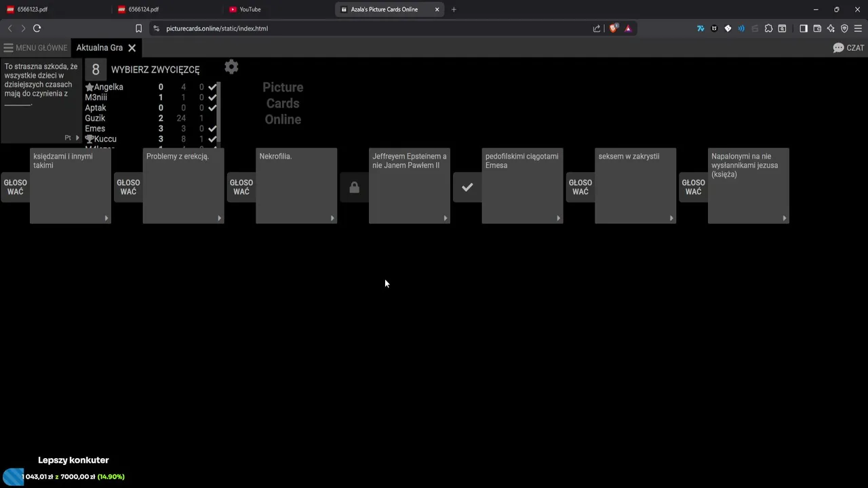Open a new browser tab
The image size is (868, 488).
[454, 9]
